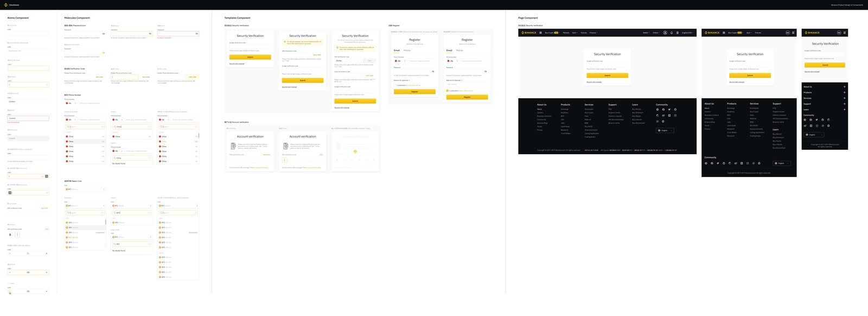Show password in the red error password field
Image resolution: width=868 pixels, height=316 pixels.
[x=197, y=34]
